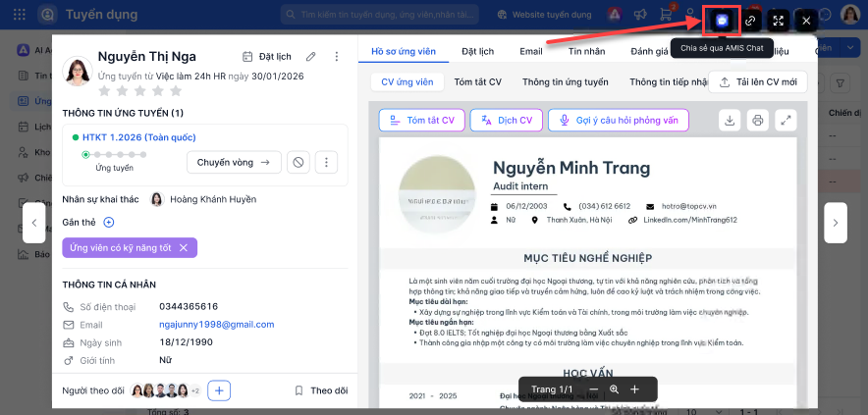
Task: Add a follower with the plus button
Action: (x=219, y=390)
